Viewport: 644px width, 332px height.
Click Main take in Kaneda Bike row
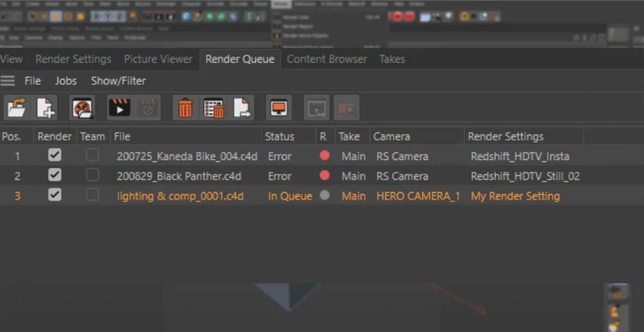(354, 157)
